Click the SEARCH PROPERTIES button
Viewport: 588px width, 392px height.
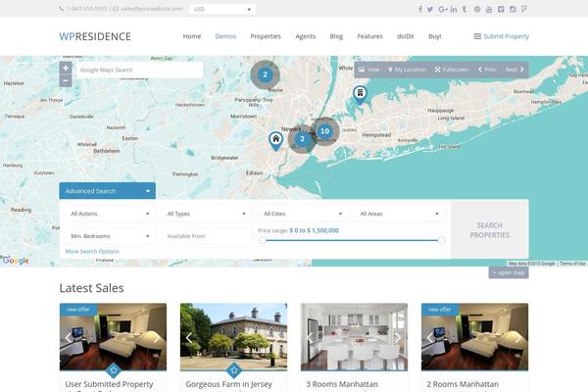(x=490, y=230)
